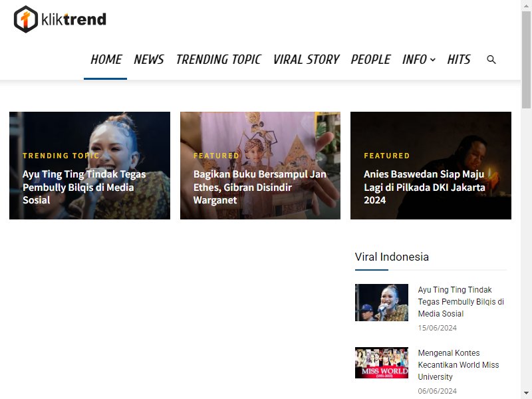Open article Anies Baswedan Siap Maju Lagi
This screenshot has height=399, width=532.
(424, 187)
